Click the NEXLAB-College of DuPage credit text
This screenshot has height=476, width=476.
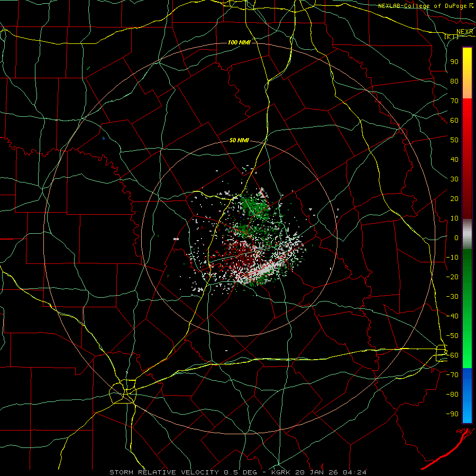(x=423, y=6)
